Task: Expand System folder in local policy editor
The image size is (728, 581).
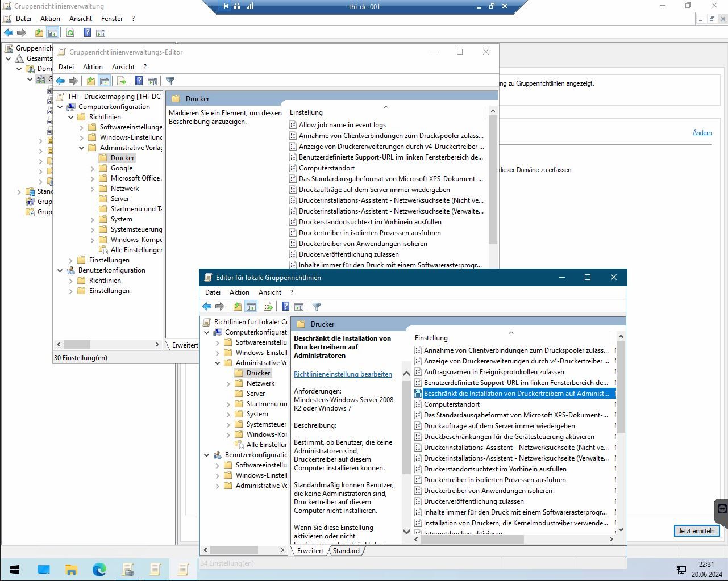Action: click(x=228, y=414)
